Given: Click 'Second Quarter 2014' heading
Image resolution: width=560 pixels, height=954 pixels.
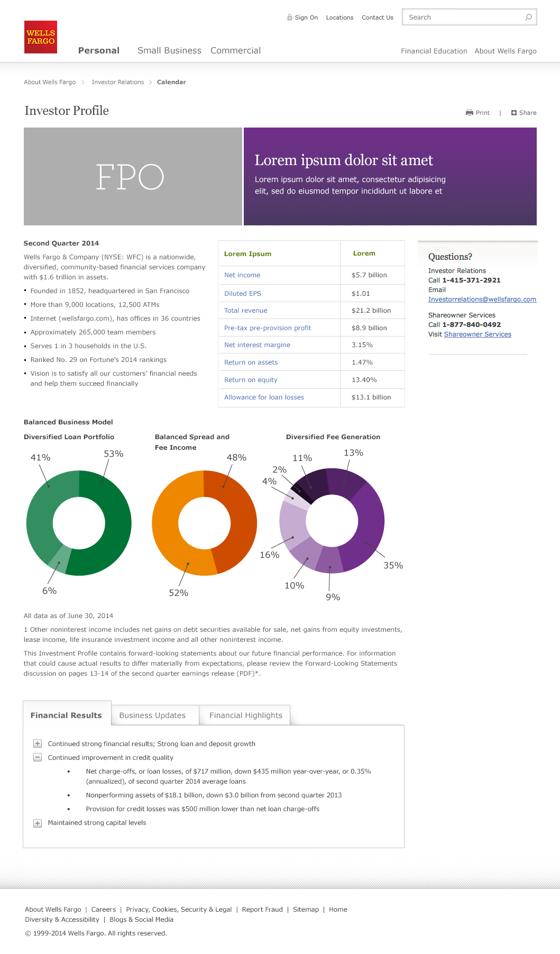Looking at the screenshot, I should (x=61, y=243).
